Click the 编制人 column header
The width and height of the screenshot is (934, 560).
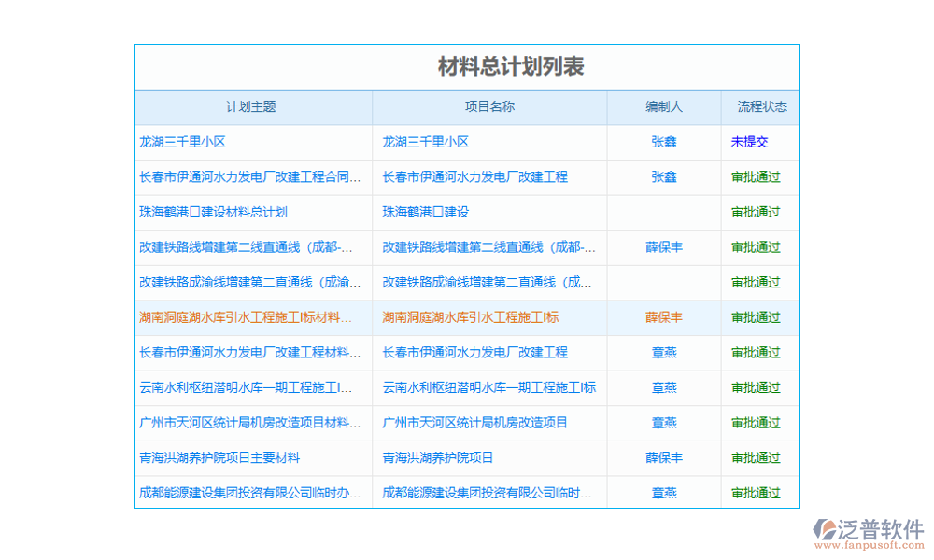point(664,106)
